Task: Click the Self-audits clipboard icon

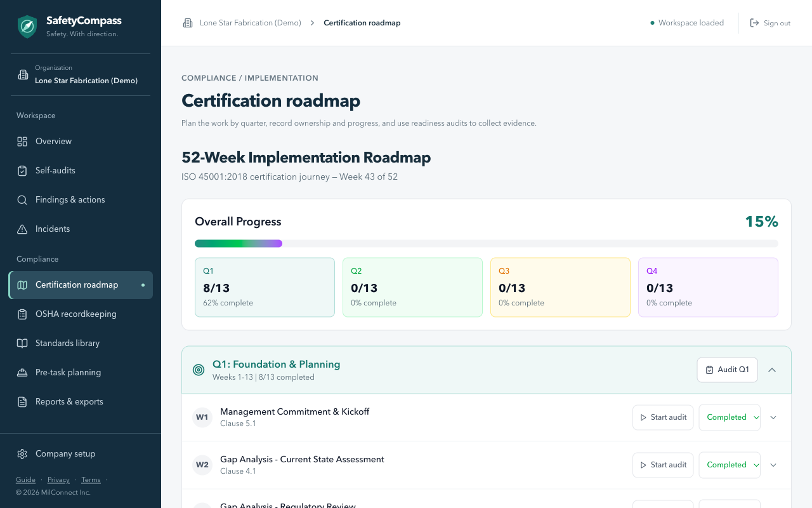Action: coord(22,171)
